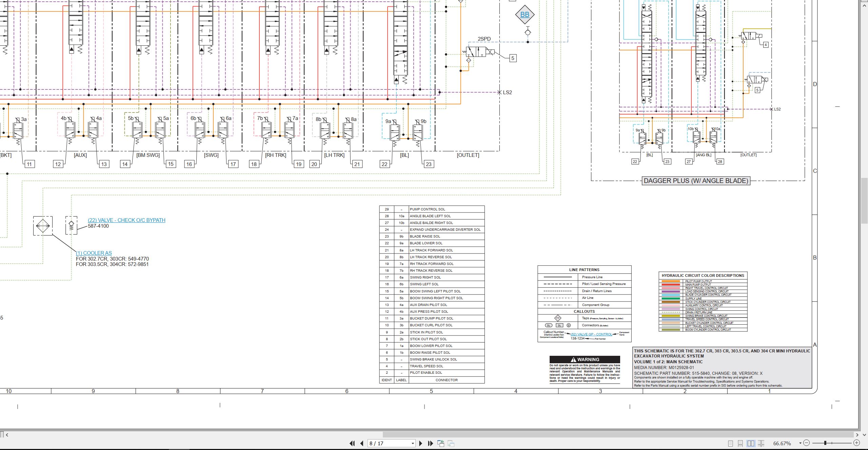Click the horizontal scroll right arrow
This screenshot has width=868, height=450.
tap(857, 434)
